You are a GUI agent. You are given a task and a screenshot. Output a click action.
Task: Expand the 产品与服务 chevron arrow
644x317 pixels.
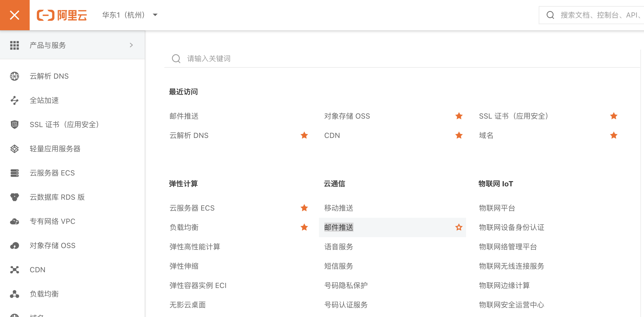pyautogui.click(x=131, y=45)
